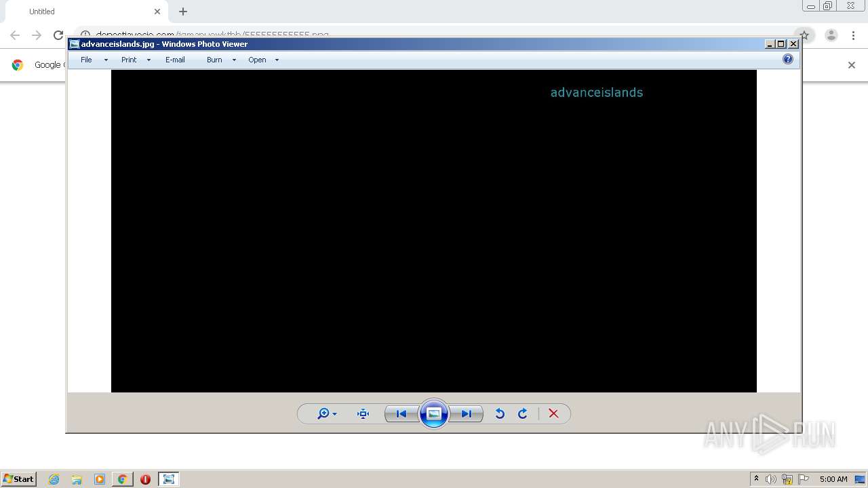This screenshot has height=488, width=868.
Task: Open volume control in system tray
Action: tap(771, 479)
